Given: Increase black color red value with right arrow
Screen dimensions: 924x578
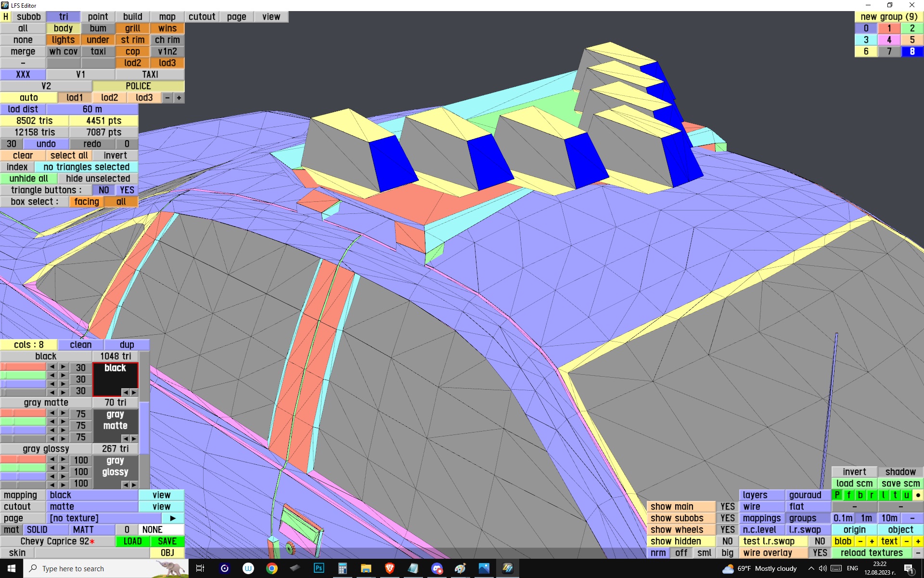Looking at the screenshot, I should click(63, 367).
